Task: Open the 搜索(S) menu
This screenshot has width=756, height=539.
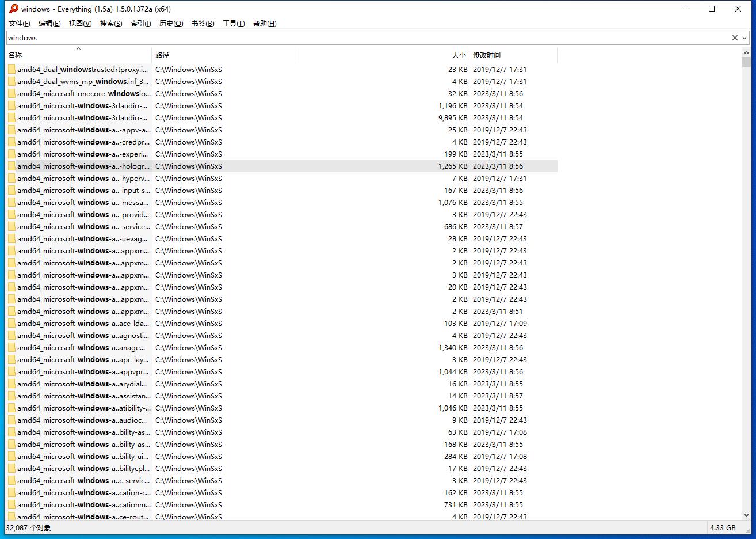Action: coord(111,24)
